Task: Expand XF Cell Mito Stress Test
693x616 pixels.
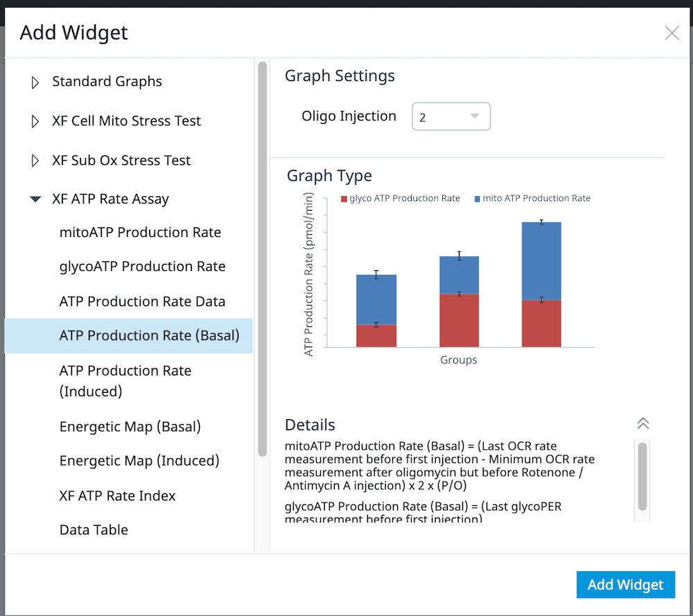Action: pyautogui.click(x=35, y=122)
